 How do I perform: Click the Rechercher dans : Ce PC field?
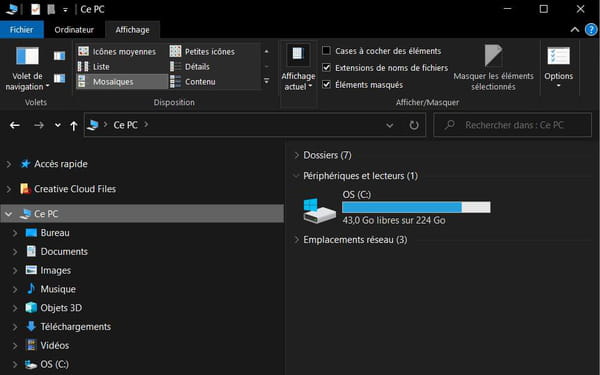coord(513,125)
